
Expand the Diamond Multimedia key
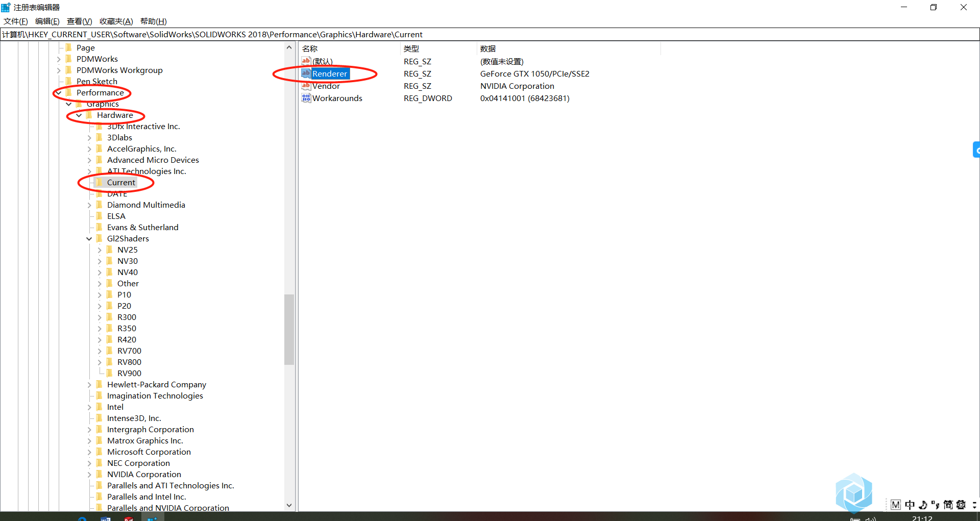point(89,205)
